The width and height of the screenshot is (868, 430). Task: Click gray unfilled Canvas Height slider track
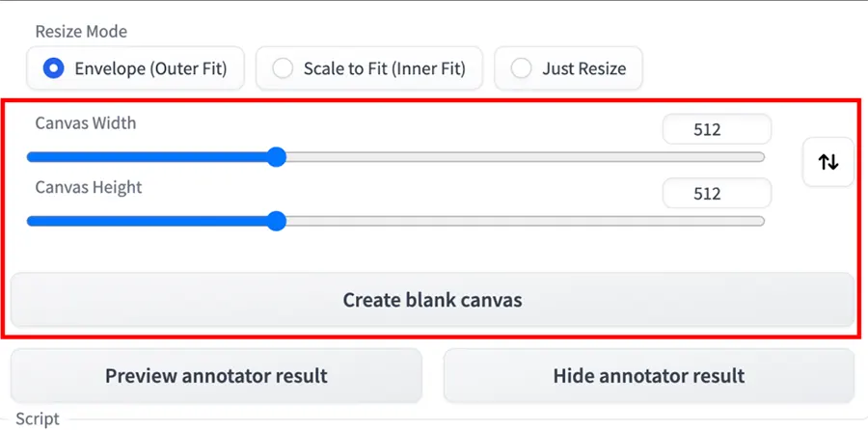(521, 222)
